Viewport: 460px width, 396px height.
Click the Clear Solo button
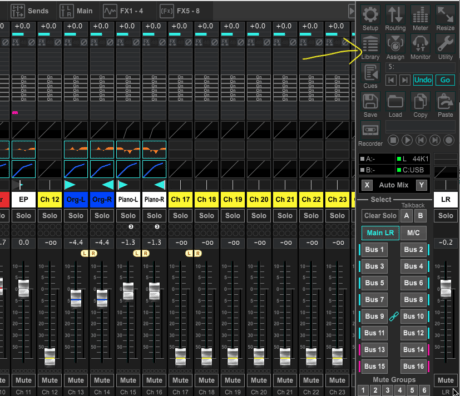click(380, 216)
